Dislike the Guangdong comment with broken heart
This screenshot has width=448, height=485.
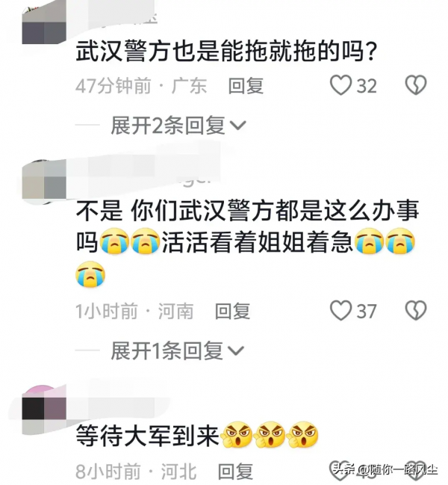pyautogui.click(x=416, y=85)
